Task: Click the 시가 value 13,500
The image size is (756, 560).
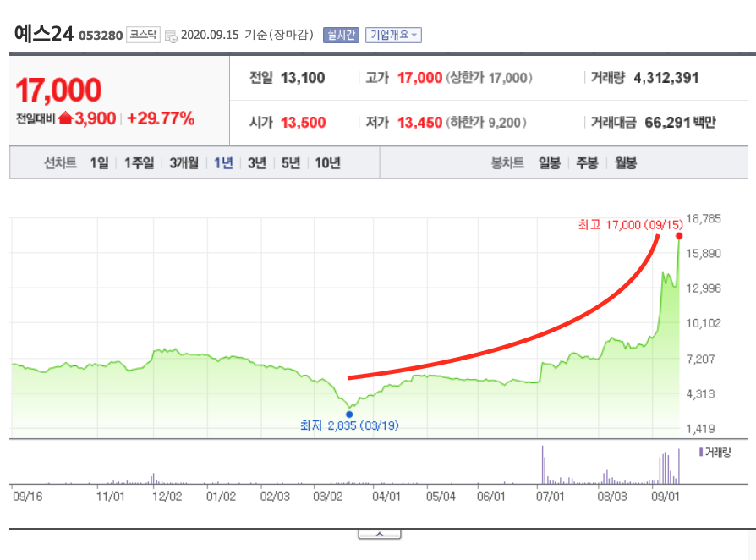Action: click(304, 123)
